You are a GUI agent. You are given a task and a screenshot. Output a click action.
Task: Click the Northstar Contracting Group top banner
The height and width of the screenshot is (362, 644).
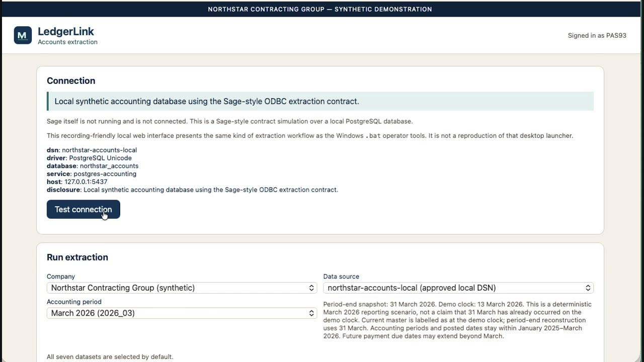pyautogui.click(x=320, y=9)
